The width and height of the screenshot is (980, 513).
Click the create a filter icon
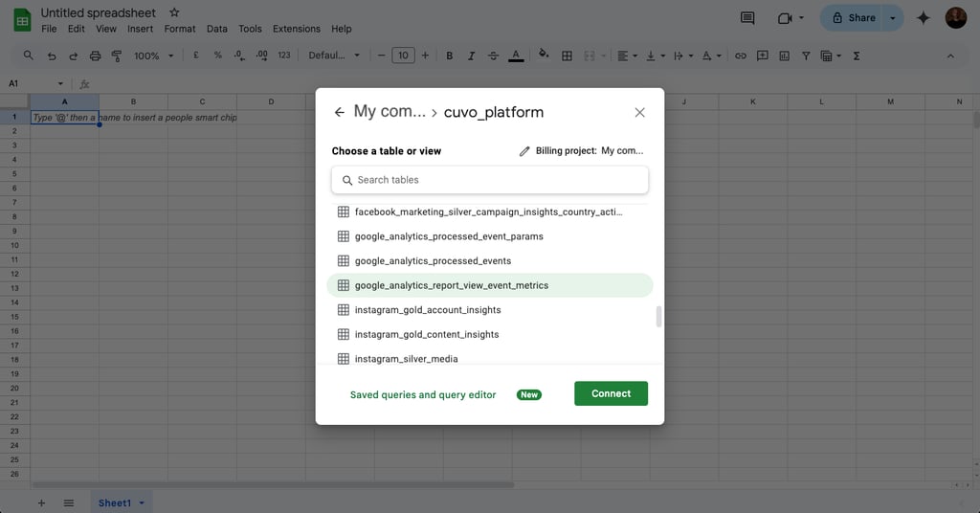tap(806, 56)
